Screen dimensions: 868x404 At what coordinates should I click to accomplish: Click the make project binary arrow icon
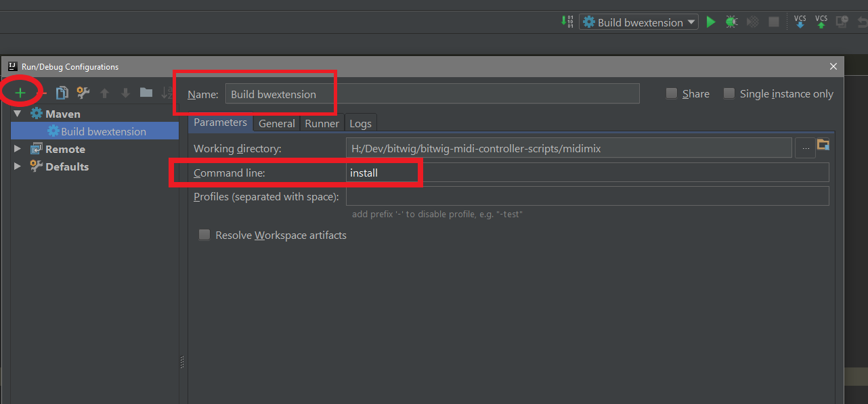[x=567, y=22]
